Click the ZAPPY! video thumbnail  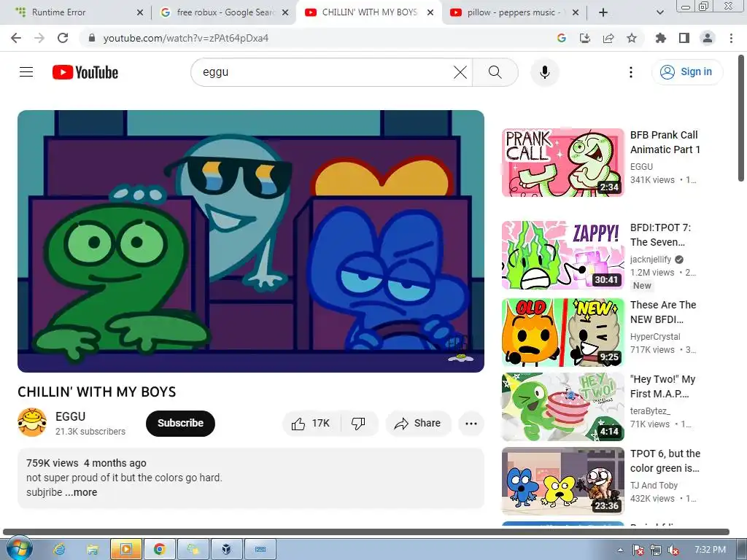click(562, 254)
